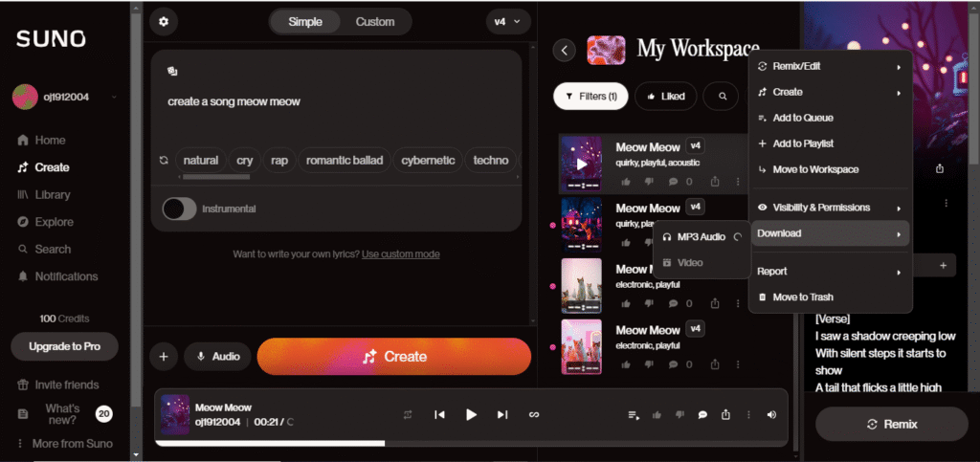980x462 pixels.
Task: Open the Use custom mode link
Action: 400,254
